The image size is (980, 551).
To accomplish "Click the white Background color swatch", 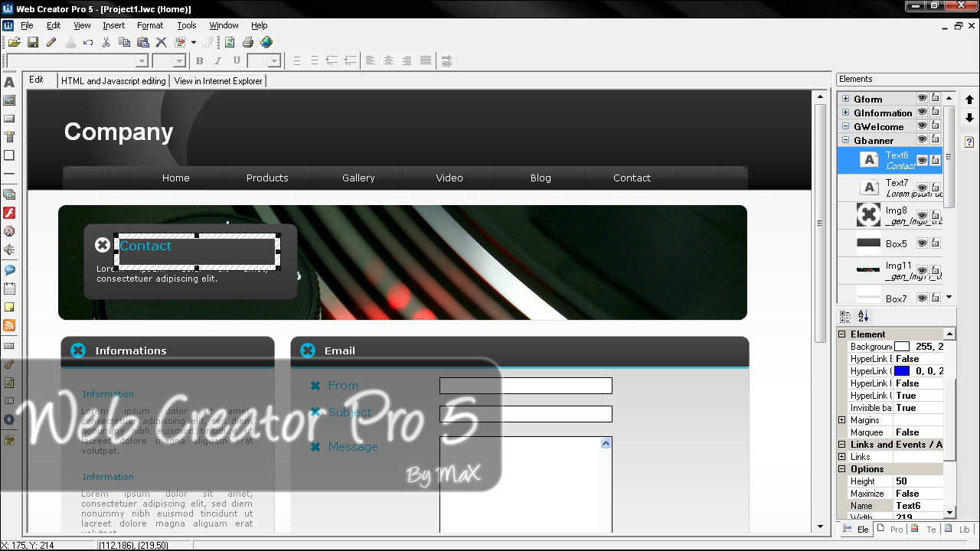I will point(902,347).
